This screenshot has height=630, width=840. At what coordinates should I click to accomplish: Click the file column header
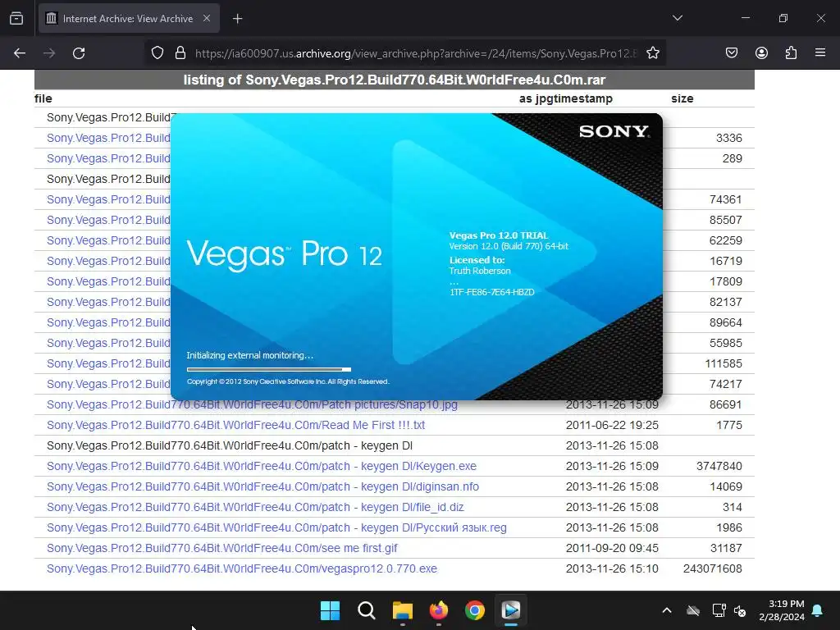tap(43, 98)
